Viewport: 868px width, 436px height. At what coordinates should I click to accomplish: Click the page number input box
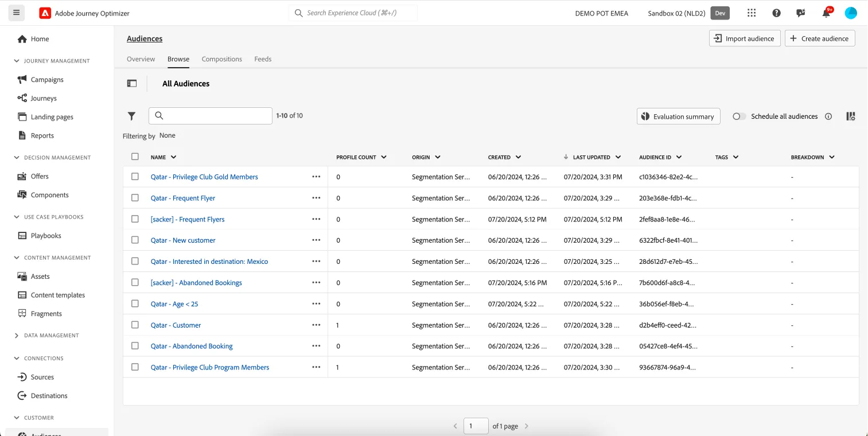click(x=476, y=426)
